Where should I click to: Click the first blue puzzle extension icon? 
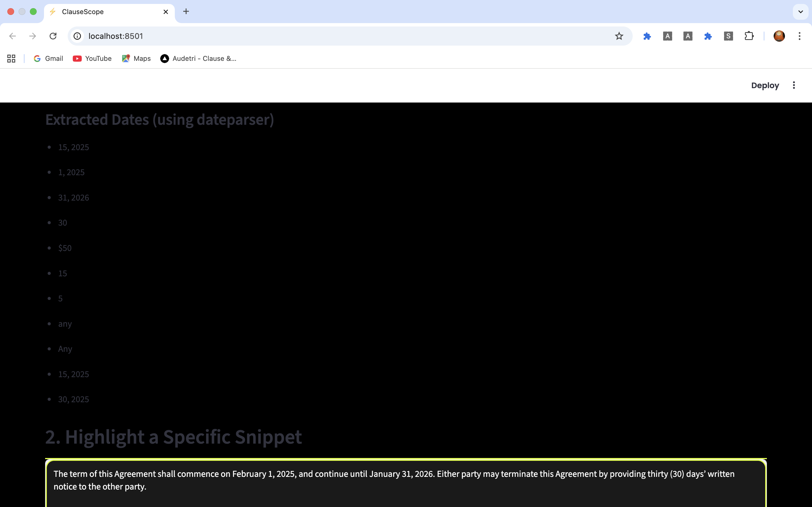[647, 36]
